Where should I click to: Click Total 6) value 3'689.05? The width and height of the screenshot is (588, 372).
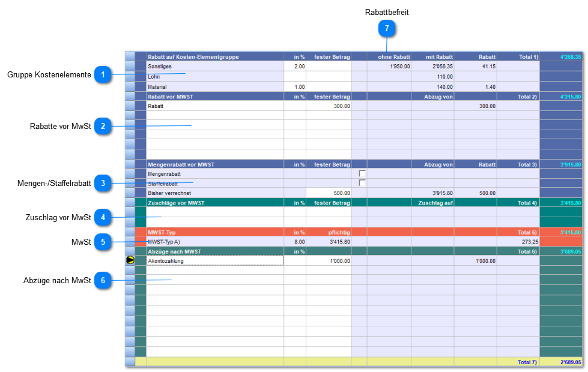coord(571,252)
